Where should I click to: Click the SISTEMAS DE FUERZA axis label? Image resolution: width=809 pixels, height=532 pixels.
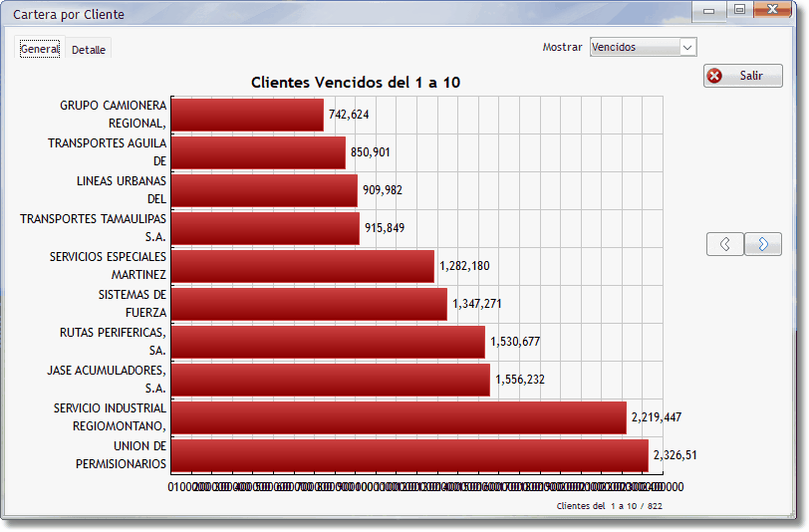tap(133, 304)
